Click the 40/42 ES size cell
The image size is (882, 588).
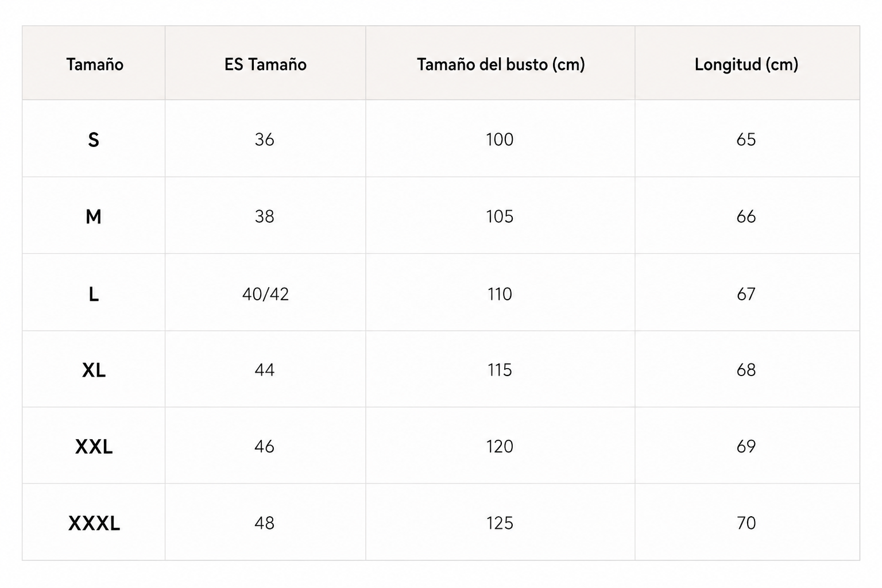point(265,294)
